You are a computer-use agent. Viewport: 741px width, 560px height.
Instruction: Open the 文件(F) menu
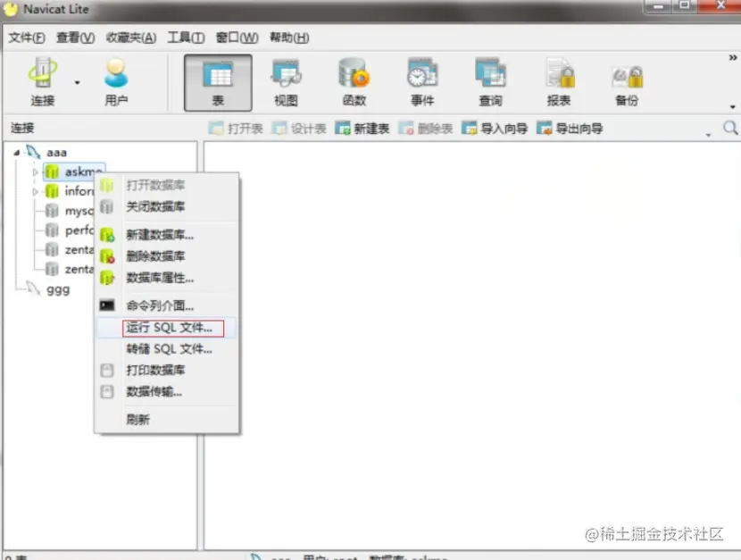27,38
